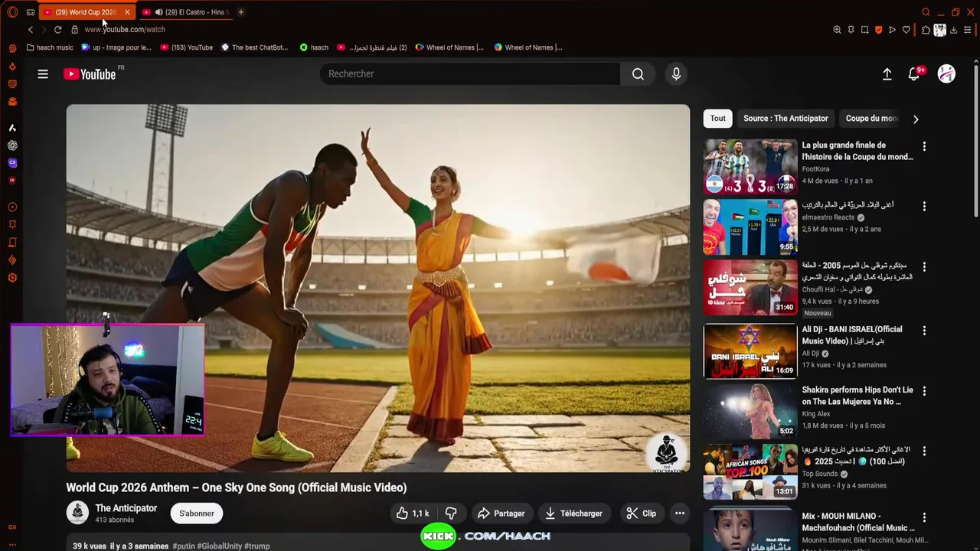This screenshot has height=551, width=980.
Task: Open the YouTube hamburger guide menu
Action: (x=43, y=74)
